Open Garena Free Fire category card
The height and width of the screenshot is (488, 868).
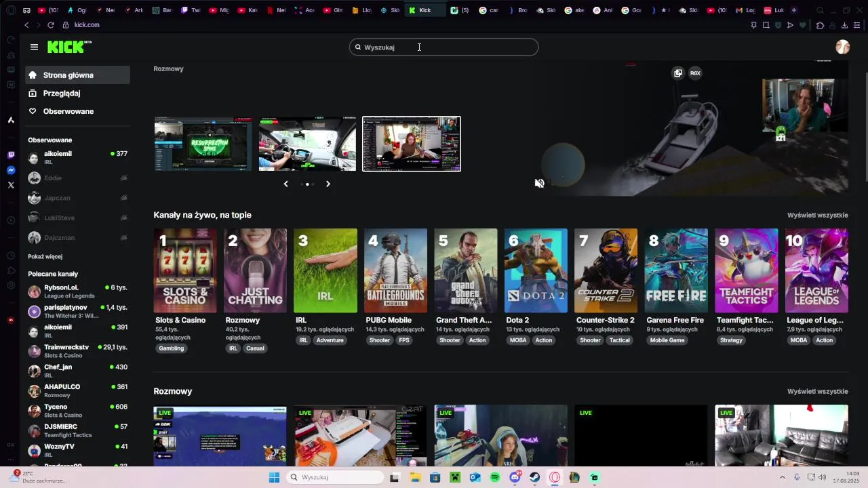pos(676,270)
